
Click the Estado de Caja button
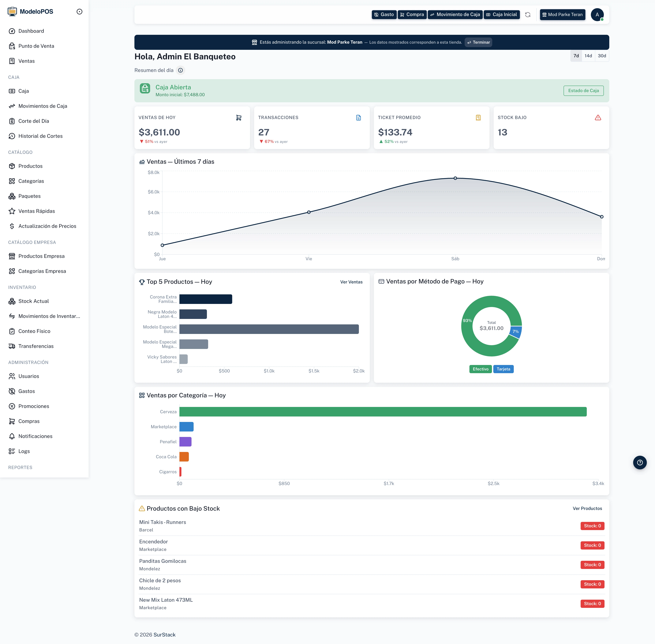(583, 90)
